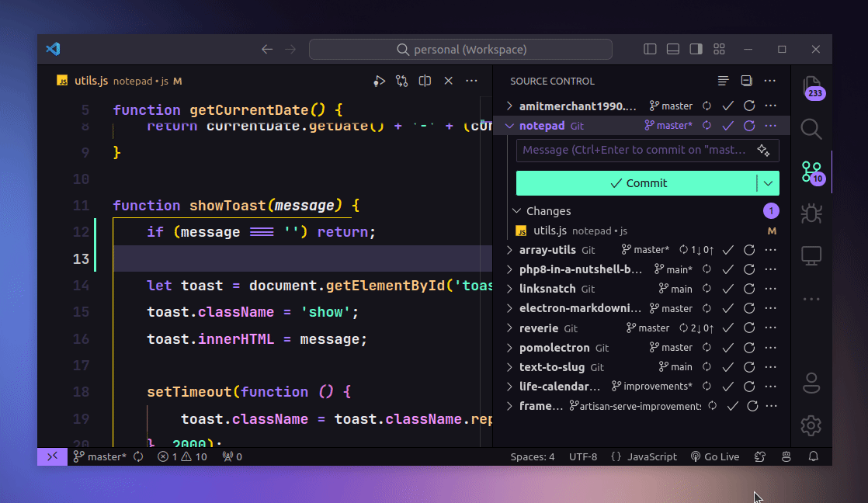Start the Go Live server
Screen dimensions: 868x503
point(715,456)
